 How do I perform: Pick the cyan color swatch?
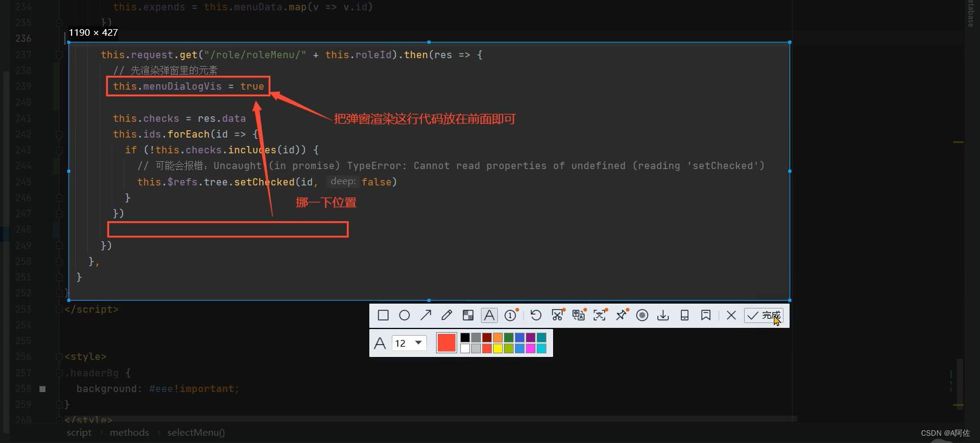click(x=542, y=348)
